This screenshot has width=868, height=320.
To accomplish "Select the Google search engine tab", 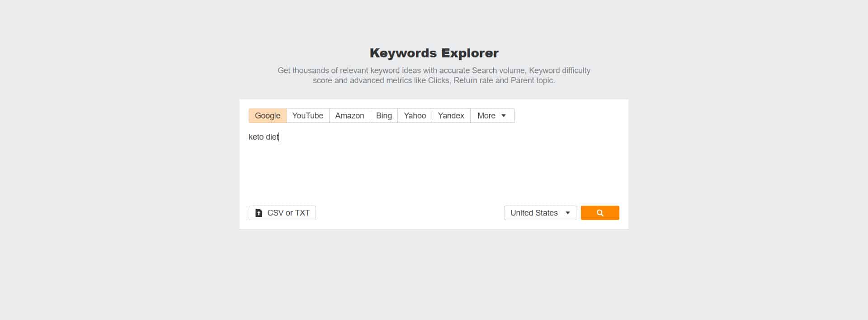I will click(268, 116).
